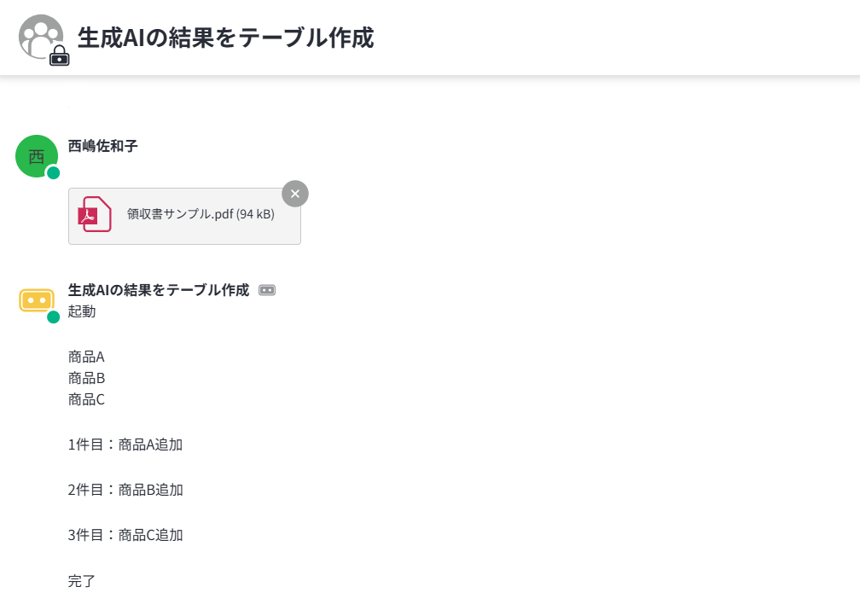The width and height of the screenshot is (860, 616).
Task: Click the 商品A text line
Action: point(86,357)
